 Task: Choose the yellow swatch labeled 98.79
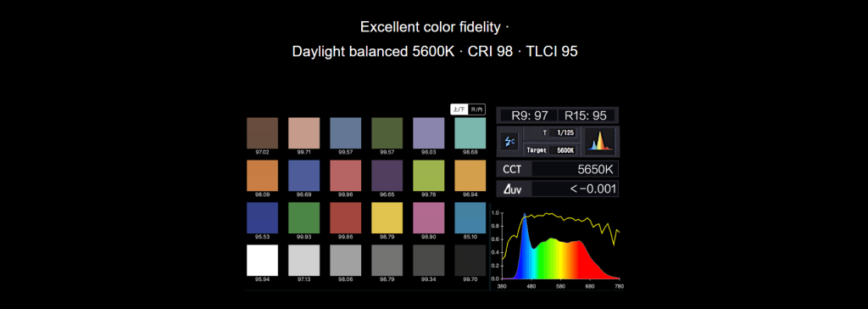tap(387, 217)
